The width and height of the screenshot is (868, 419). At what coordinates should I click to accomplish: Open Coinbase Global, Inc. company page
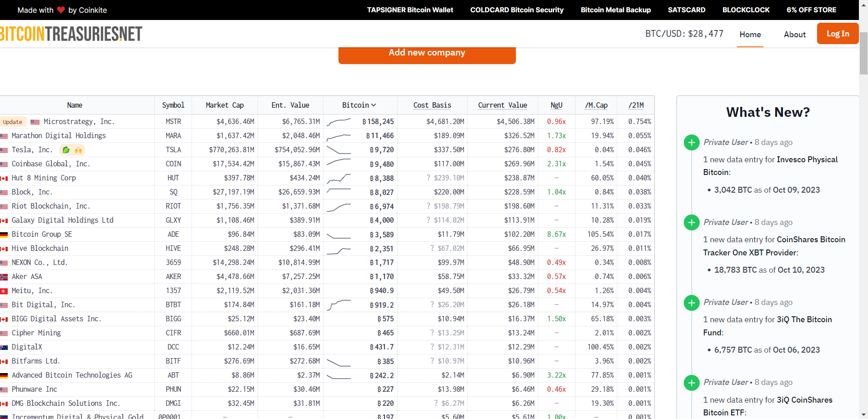[51, 164]
